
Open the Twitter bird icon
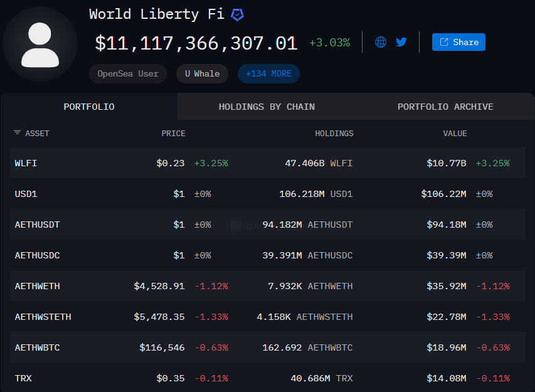coord(401,42)
